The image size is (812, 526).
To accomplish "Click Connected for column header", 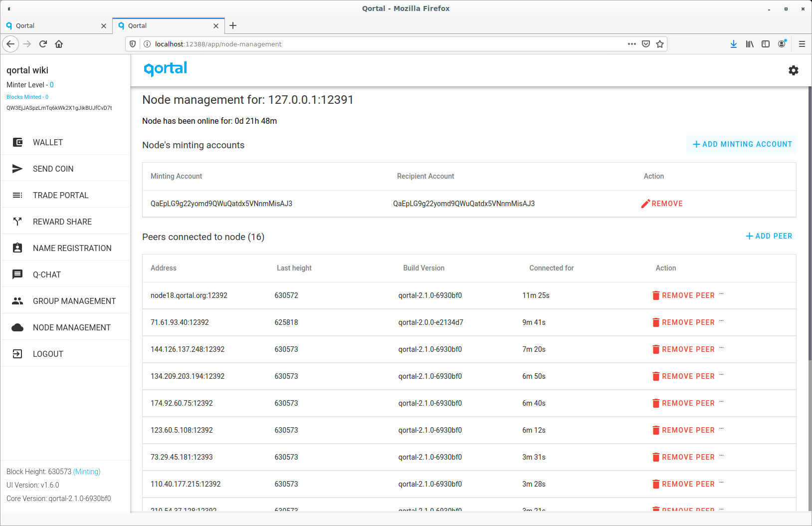I will tap(552, 268).
